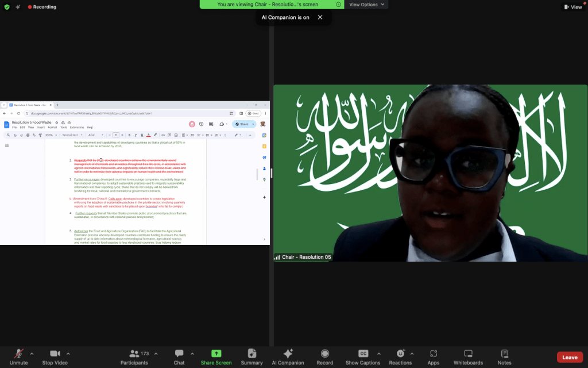Open the Reactions menu
The height and width of the screenshot is (368, 588).
(400, 356)
